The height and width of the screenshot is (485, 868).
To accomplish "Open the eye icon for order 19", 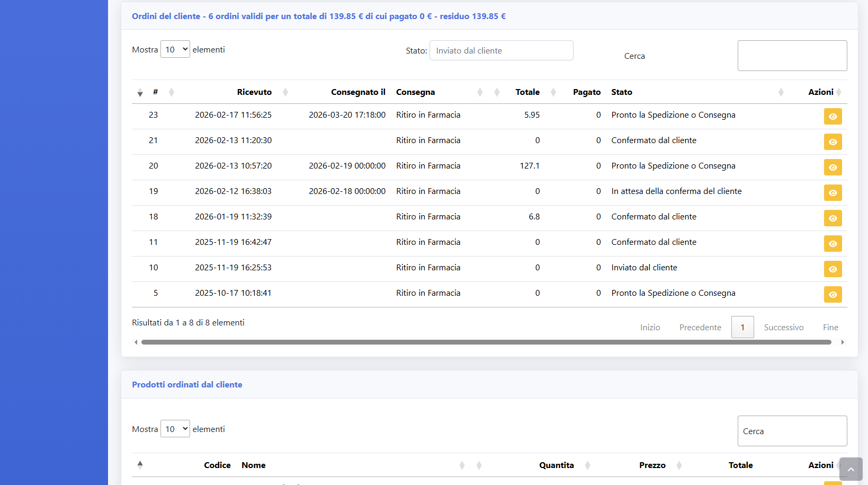I will 833,193.
